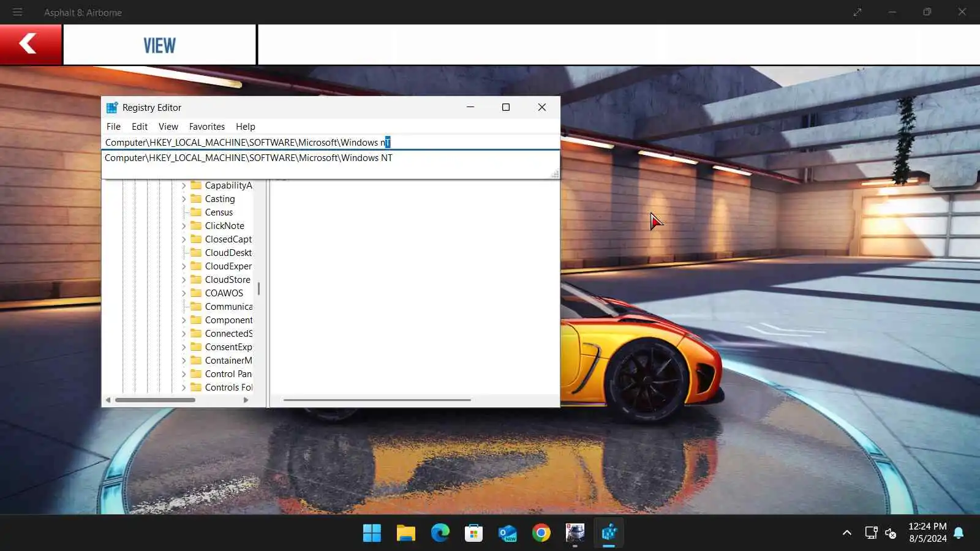Expand the Casting registry key
This screenshot has width=980, height=551.
point(183,199)
